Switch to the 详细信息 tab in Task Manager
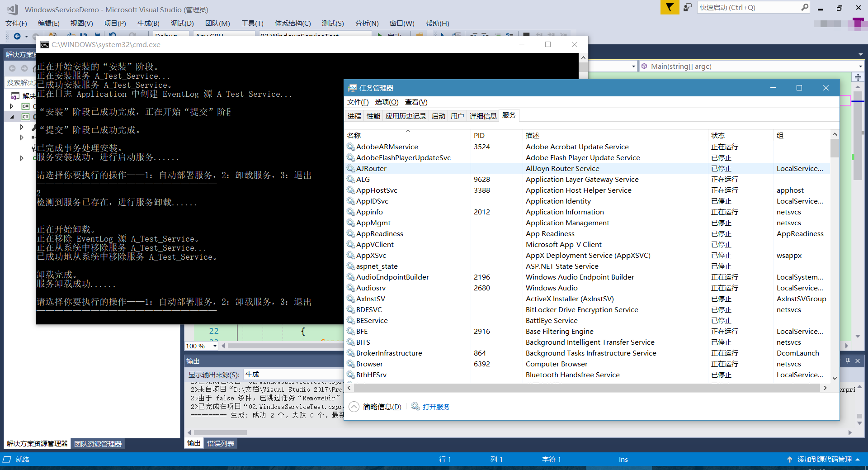 pyautogui.click(x=483, y=116)
